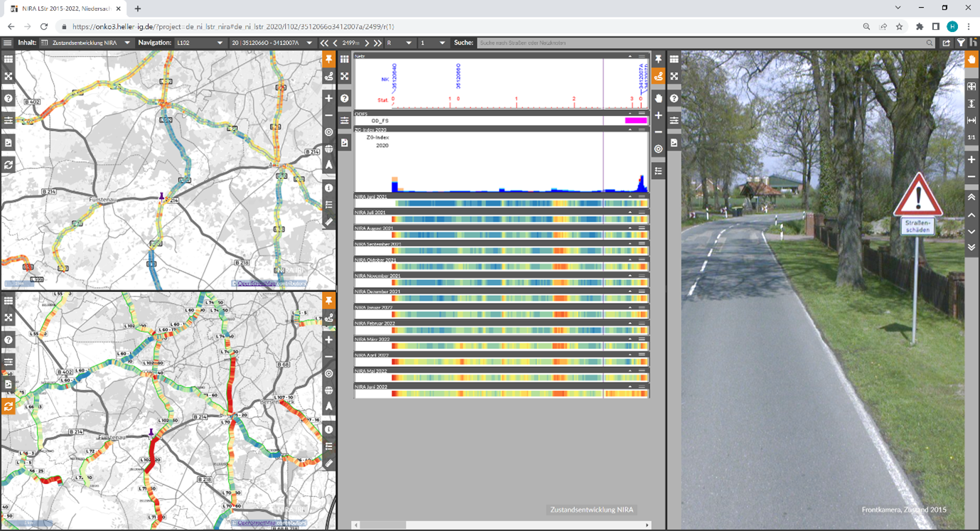Open the R direction dropdown
Image resolution: width=980 pixels, height=531 pixels.
point(409,43)
